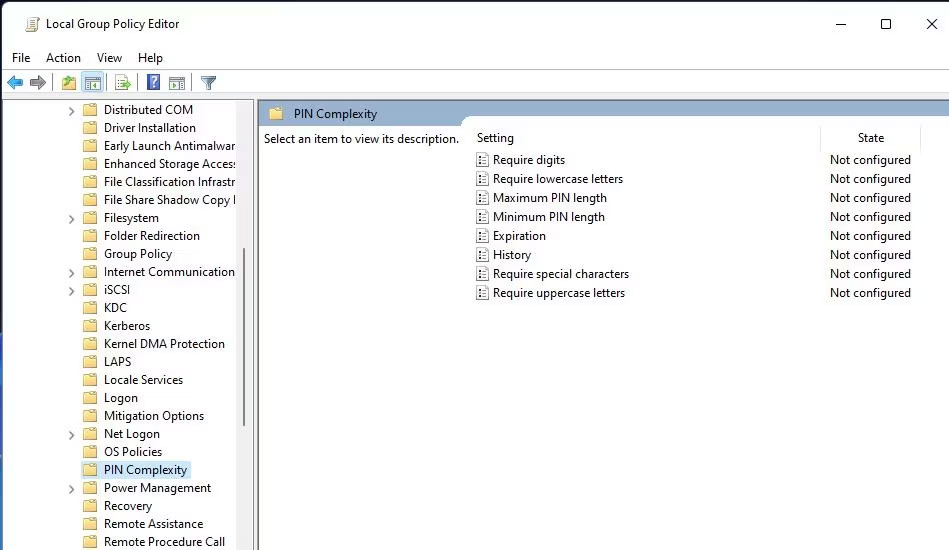Click the Up One Level folder icon
The width and height of the screenshot is (949, 550).
[x=69, y=83]
